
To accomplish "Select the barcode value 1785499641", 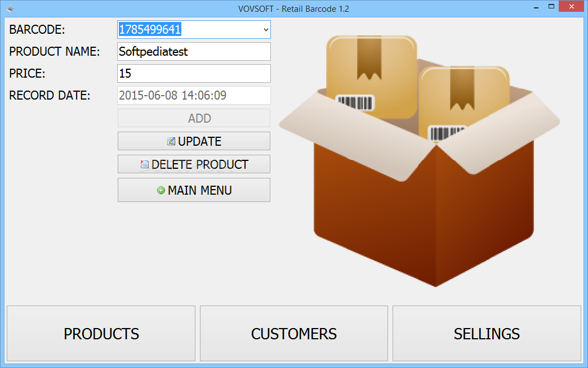I will click(x=150, y=29).
